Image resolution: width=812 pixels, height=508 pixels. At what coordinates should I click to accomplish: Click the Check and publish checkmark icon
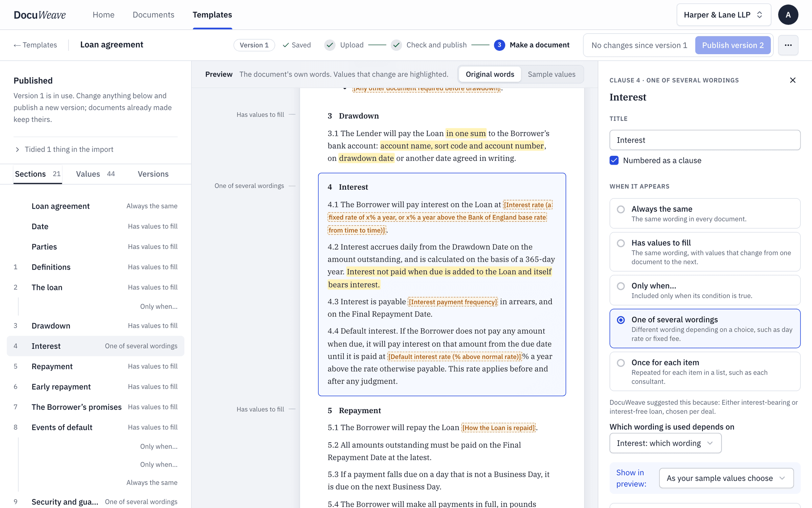pyautogui.click(x=396, y=45)
